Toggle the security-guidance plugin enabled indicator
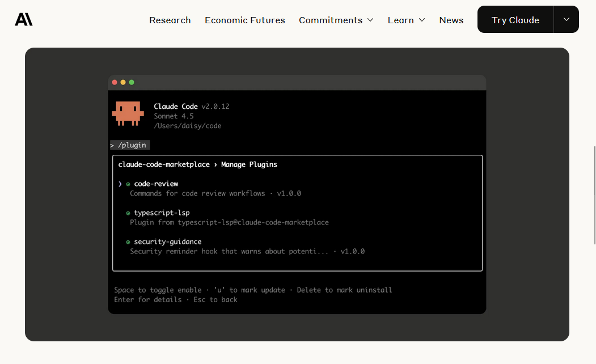 click(128, 242)
